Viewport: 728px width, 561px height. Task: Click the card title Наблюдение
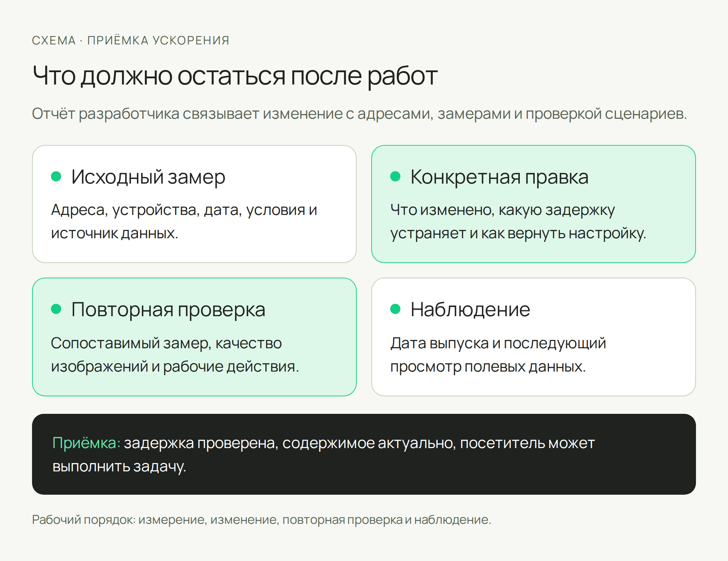click(x=470, y=310)
